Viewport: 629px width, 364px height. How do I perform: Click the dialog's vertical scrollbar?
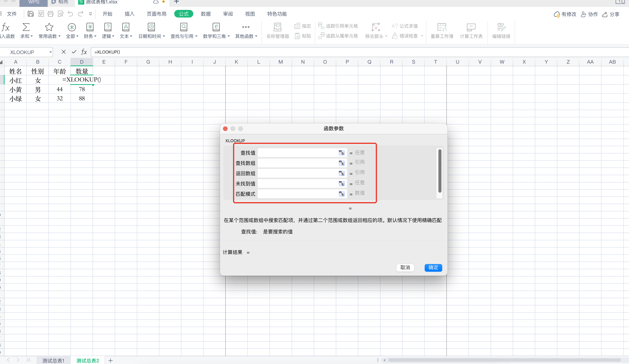coord(440,171)
